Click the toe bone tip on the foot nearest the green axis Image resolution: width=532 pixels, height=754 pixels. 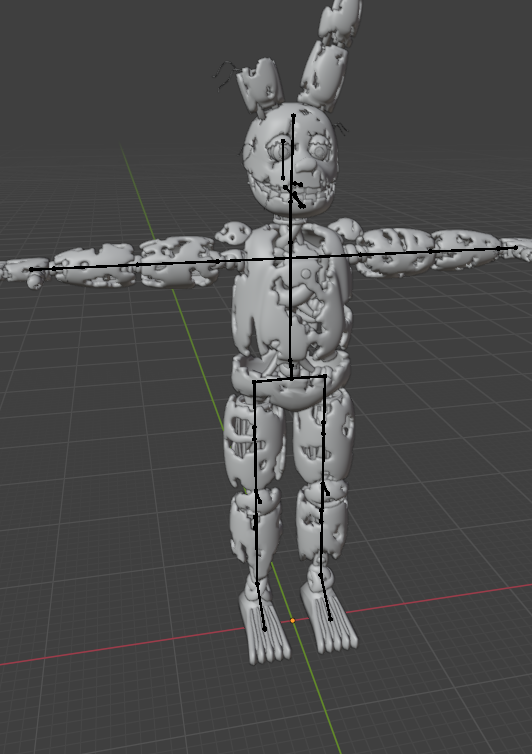265,628
